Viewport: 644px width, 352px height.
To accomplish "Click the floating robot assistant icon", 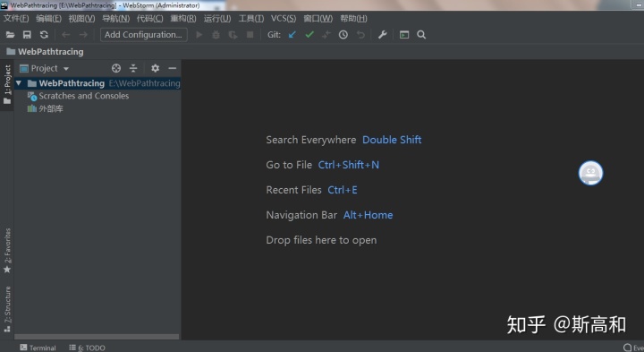I will click(x=590, y=173).
